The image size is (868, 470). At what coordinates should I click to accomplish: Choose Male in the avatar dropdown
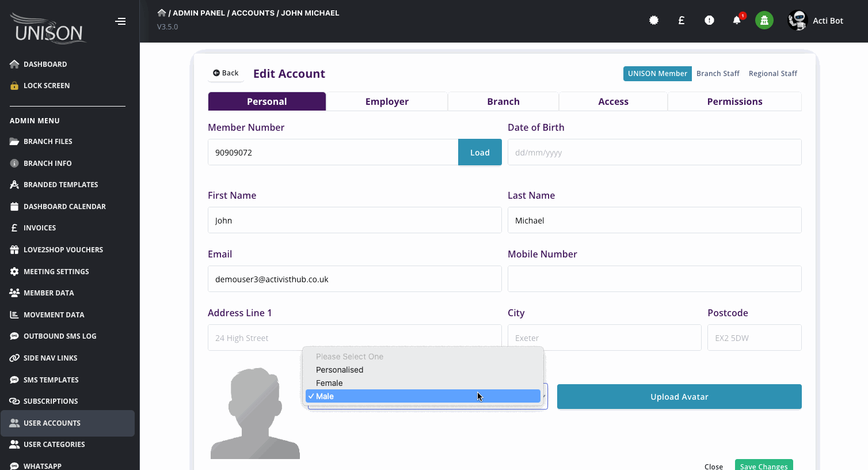(423, 396)
